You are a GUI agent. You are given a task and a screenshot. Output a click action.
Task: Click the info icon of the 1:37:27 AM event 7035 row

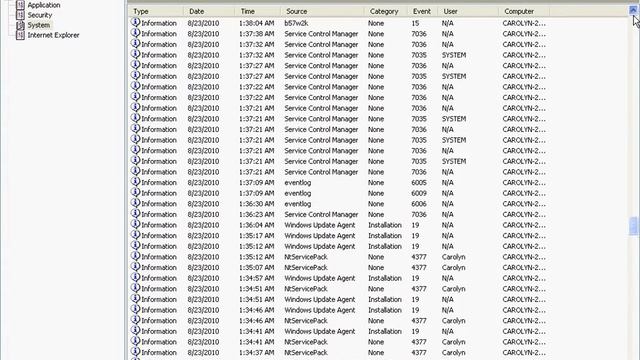coord(135,76)
